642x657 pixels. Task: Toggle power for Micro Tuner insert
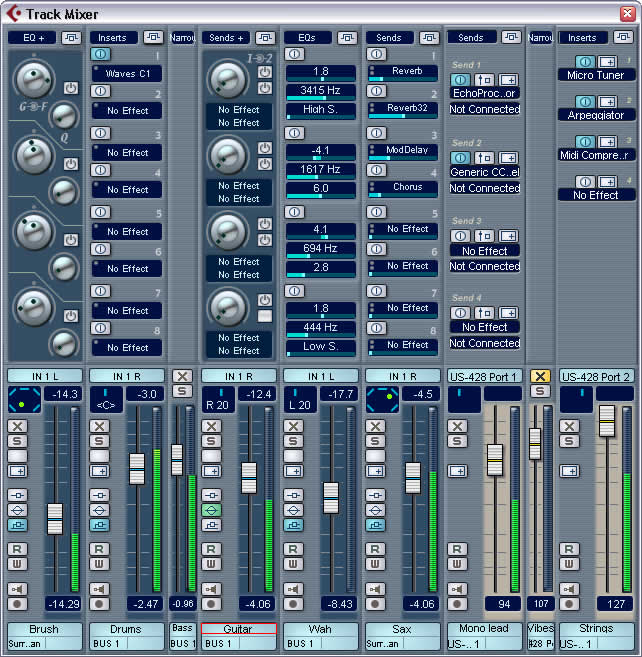tap(586, 60)
